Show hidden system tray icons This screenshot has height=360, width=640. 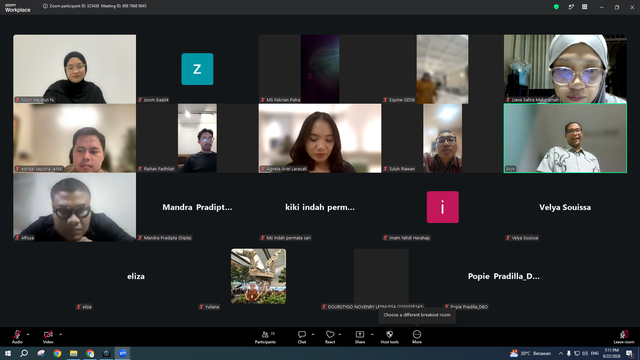tap(561, 353)
